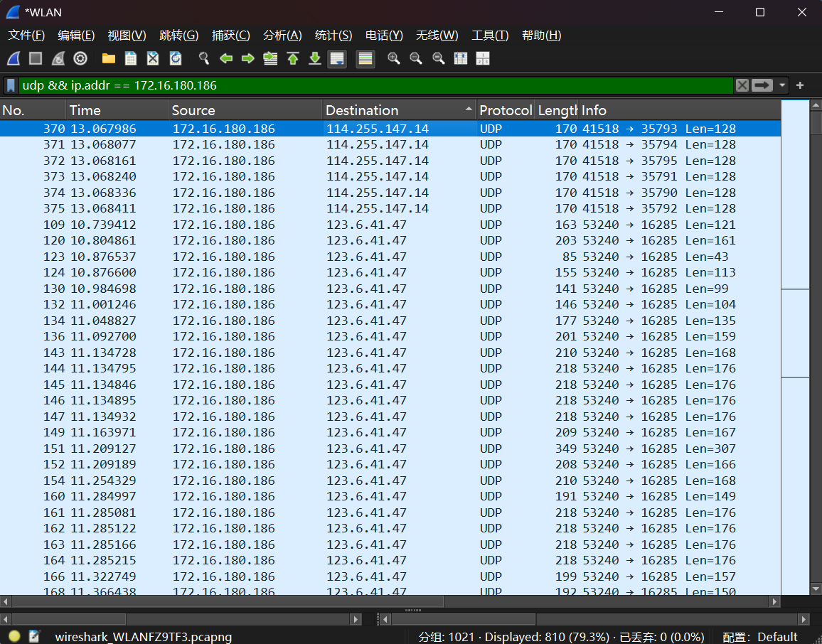Open the 捕获(C) menu

[x=230, y=36]
